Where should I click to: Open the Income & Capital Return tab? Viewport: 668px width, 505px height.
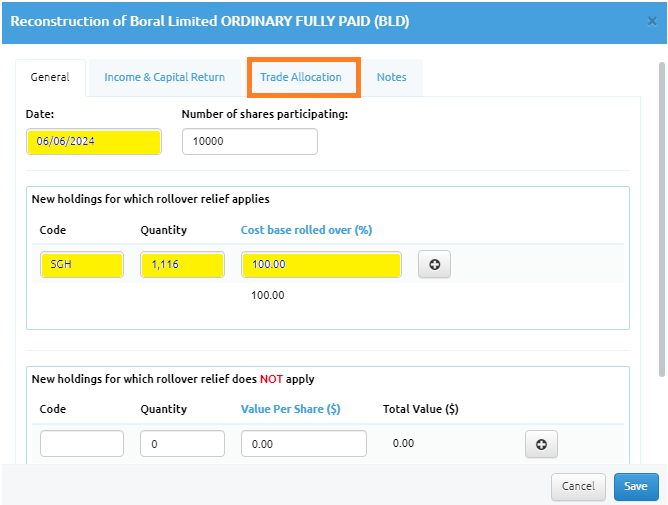coord(165,77)
